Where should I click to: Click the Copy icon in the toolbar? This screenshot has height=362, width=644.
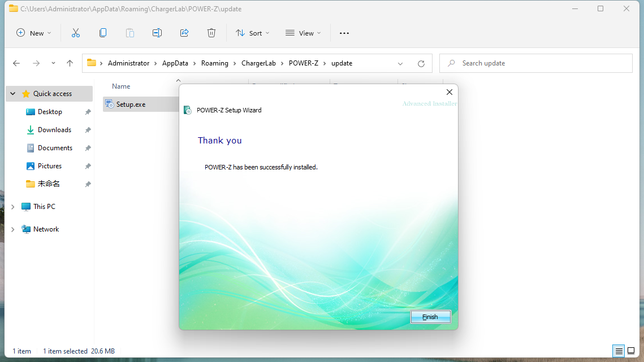coord(103,33)
